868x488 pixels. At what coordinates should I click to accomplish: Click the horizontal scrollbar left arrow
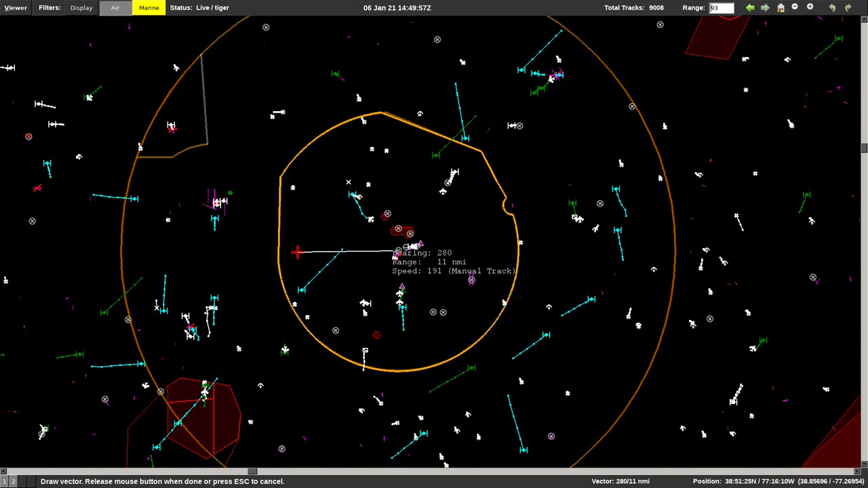[x=3, y=471]
